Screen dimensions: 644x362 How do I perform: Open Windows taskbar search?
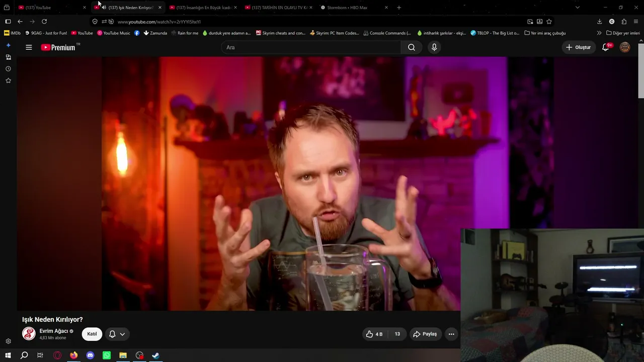[x=24, y=355]
